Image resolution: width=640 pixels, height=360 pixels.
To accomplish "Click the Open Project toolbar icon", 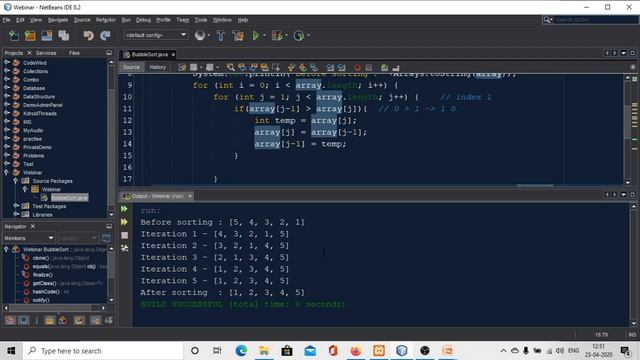I will pyautogui.click(x=47, y=36).
